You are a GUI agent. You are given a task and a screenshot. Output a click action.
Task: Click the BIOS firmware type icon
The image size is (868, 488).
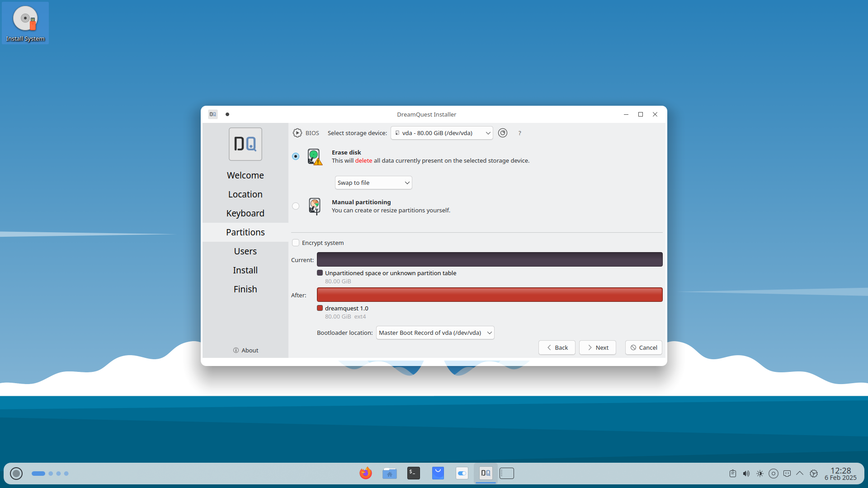(297, 133)
